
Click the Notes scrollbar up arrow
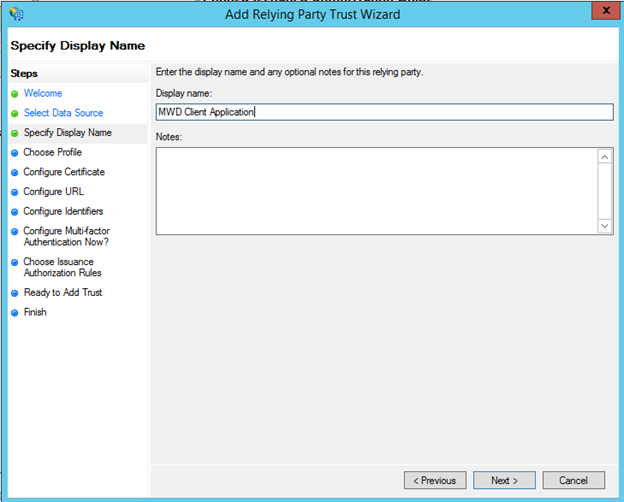click(604, 157)
